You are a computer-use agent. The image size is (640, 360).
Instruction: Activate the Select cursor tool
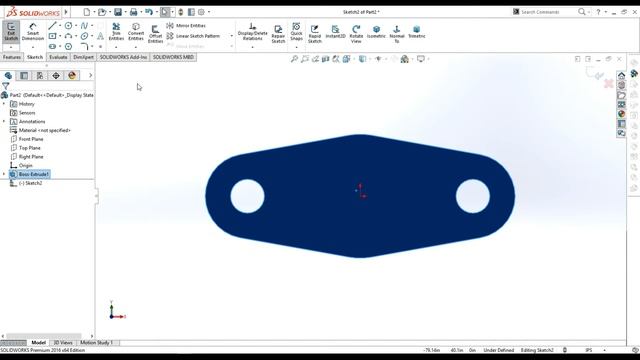(x=164, y=12)
